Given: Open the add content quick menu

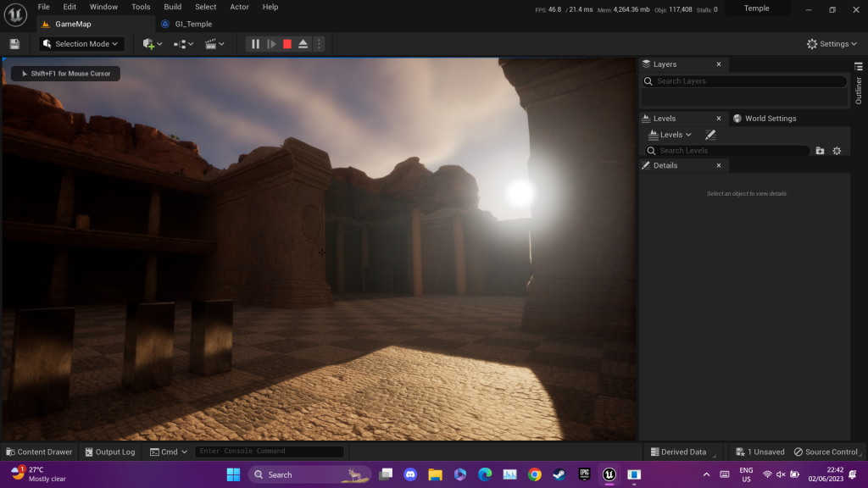Looking at the screenshot, I should (153, 44).
